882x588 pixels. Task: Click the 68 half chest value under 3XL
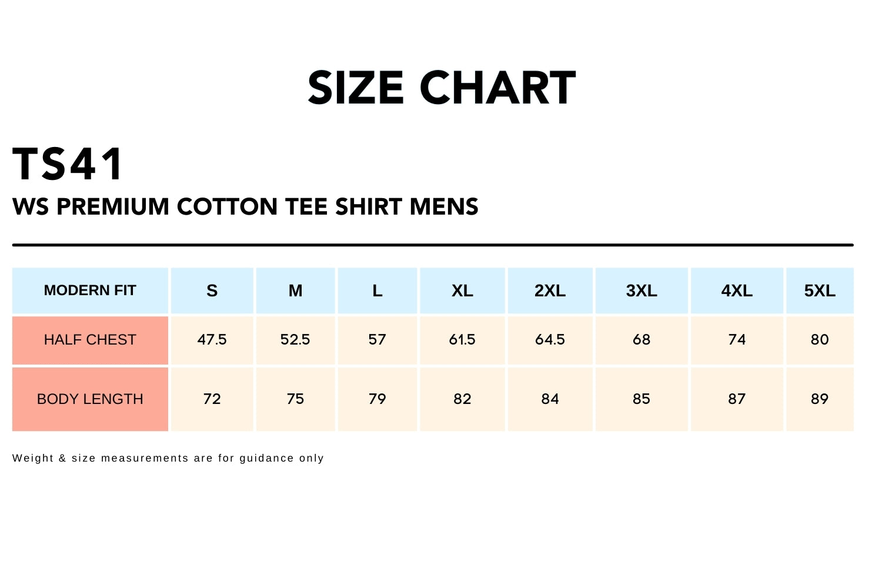point(642,340)
